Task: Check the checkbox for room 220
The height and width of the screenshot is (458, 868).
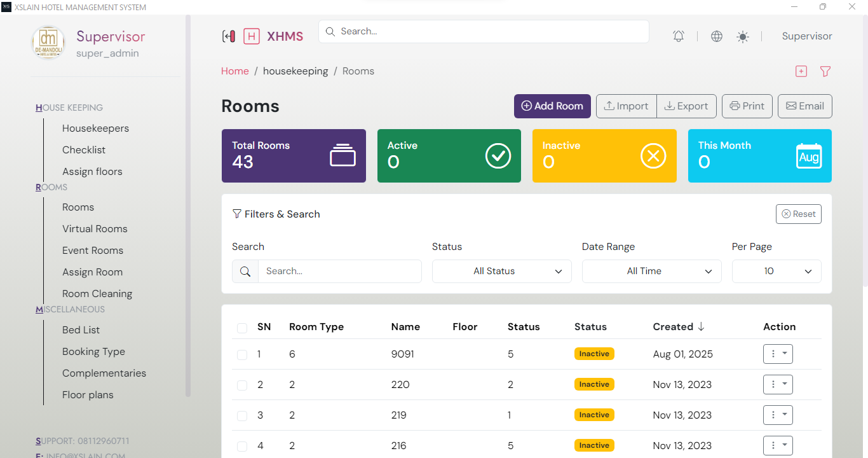Action: click(x=242, y=385)
